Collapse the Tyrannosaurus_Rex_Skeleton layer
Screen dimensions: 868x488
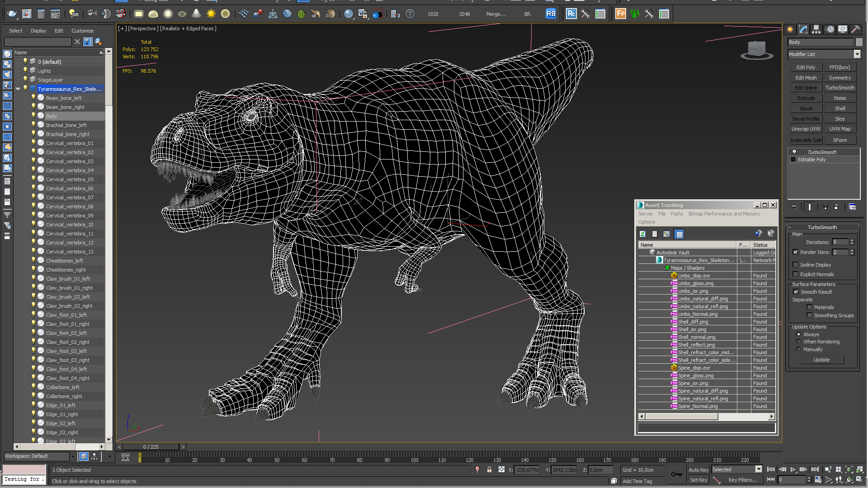pyautogui.click(x=18, y=89)
